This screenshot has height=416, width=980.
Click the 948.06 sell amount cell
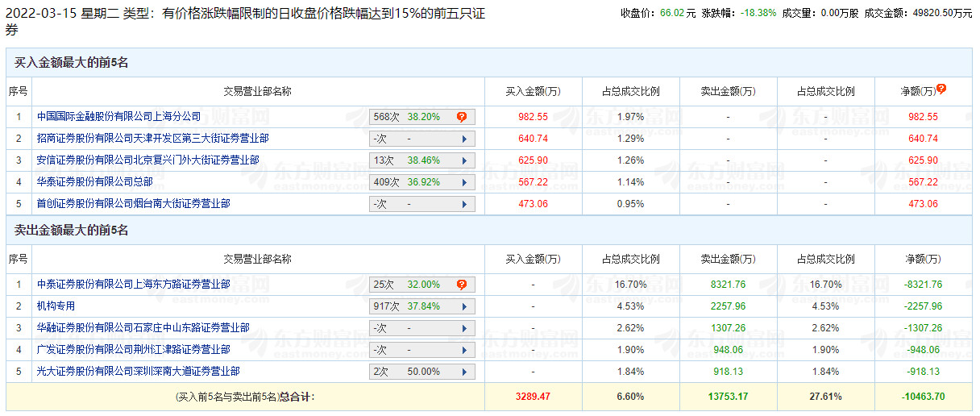(728, 350)
